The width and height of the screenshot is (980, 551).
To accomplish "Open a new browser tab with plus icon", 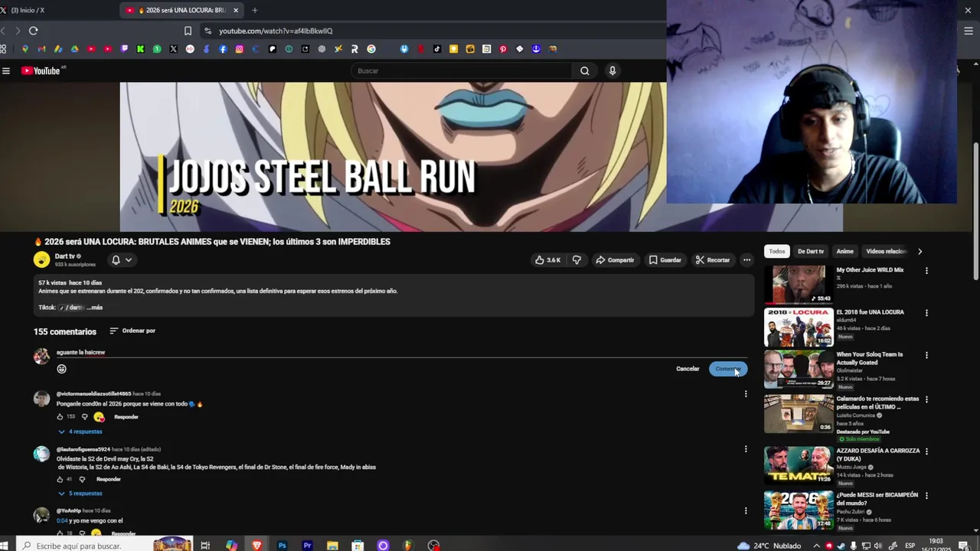I will coord(255,10).
